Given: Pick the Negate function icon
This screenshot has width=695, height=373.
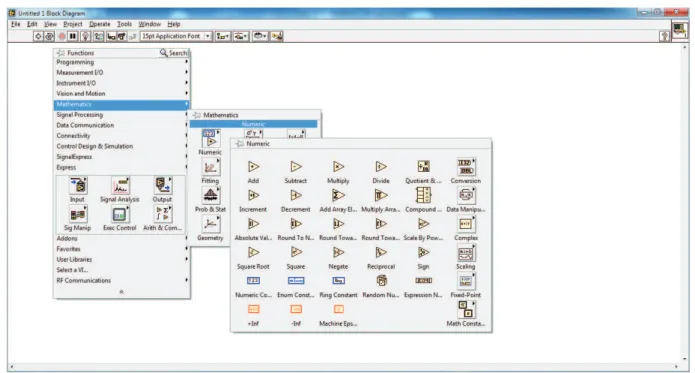Looking at the screenshot, I should point(338,253).
